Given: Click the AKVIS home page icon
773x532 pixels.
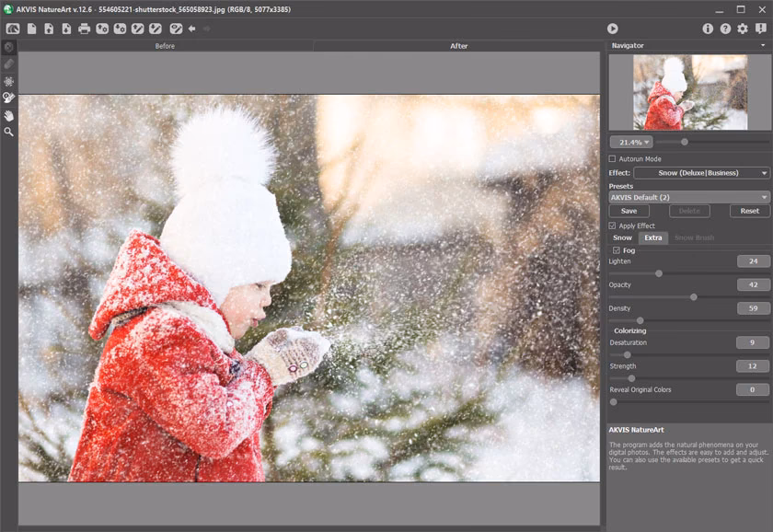Looking at the screenshot, I should (13, 29).
